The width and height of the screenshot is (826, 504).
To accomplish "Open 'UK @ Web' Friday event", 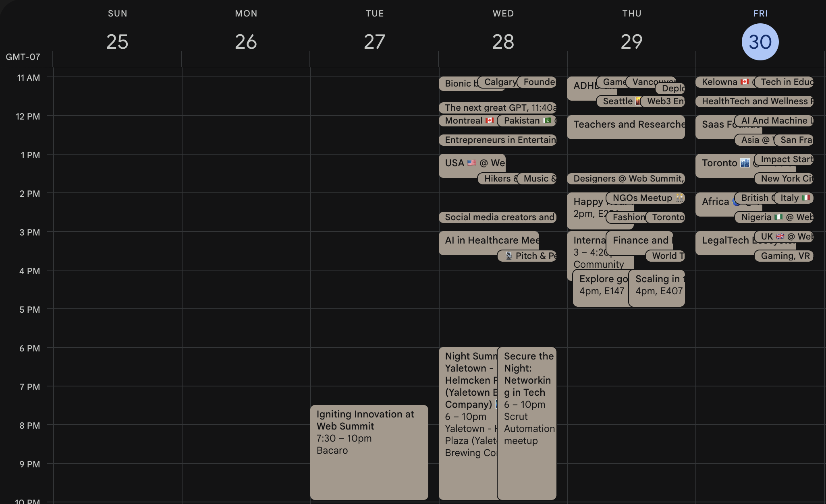I will (784, 236).
